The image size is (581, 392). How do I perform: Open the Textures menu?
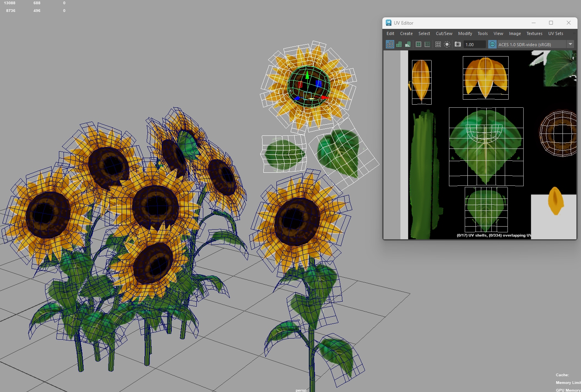click(534, 34)
